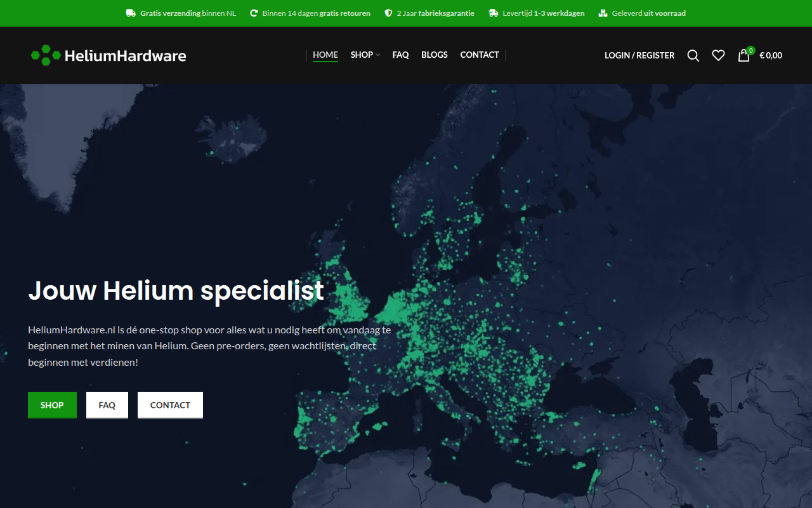Click the white FAQ hero button

pos(107,405)
